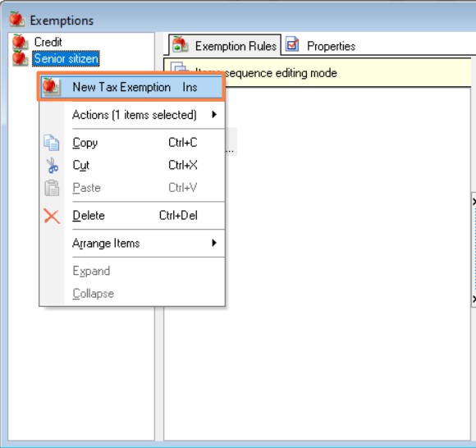The width and height of the screenshot is (476, 448).
Task: Click the Copy pages icon in menu
Action: (52, 143)
